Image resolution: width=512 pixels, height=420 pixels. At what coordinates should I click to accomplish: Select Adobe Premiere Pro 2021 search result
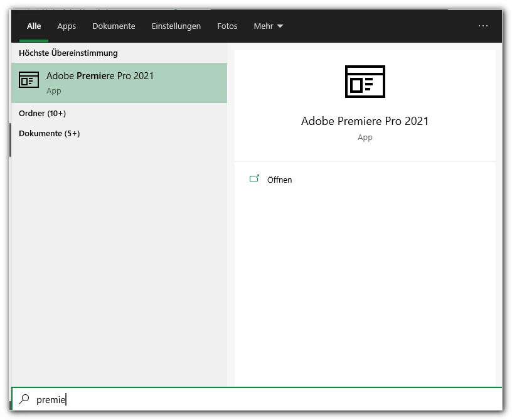pos(119,83)
